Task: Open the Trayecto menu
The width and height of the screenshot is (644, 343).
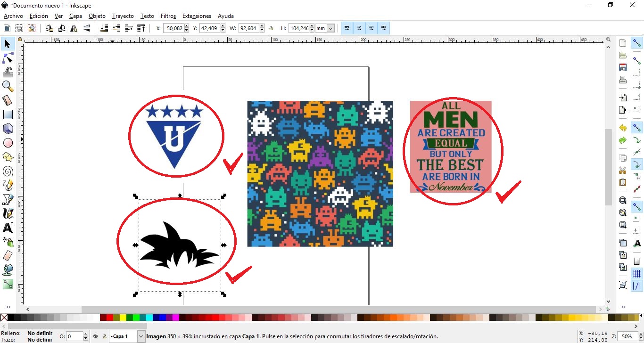Action: [123, 16]
